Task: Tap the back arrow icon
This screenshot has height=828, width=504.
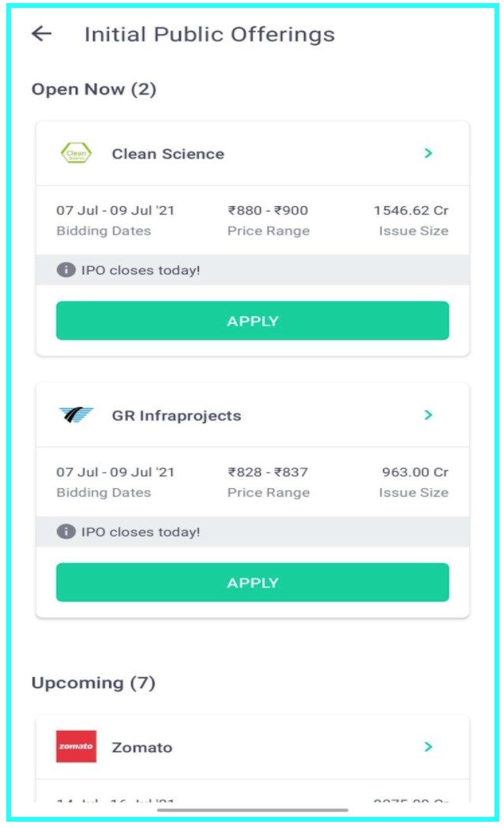Action: pos(41,34)
